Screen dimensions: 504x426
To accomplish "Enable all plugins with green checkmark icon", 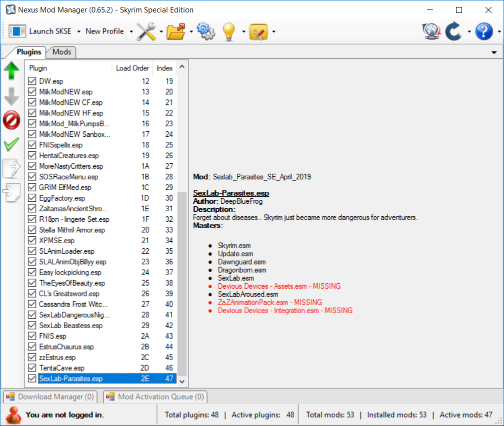I will [x=11, y=144].
